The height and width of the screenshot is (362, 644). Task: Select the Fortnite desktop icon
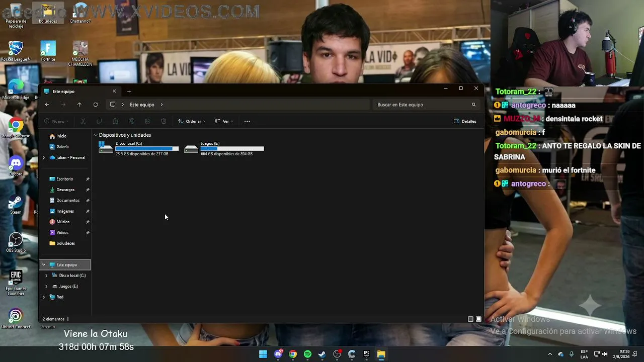tap(48, 51)
